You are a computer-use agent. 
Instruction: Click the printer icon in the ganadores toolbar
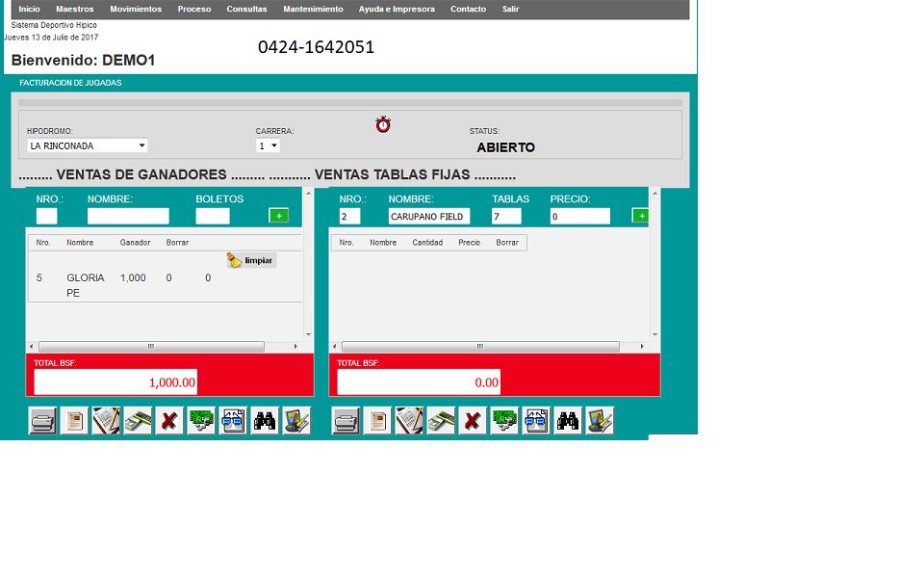[x=42, y=420]
